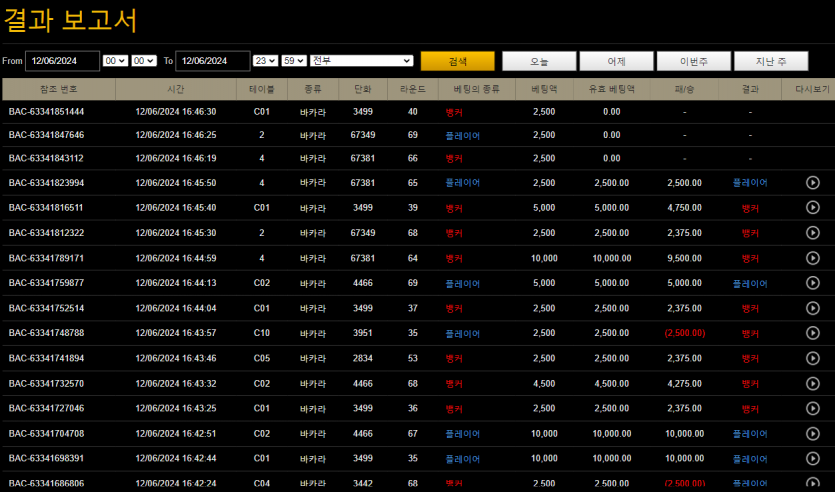Image resolution: width=835 pixels, height=492 pixels.
Task: Click 플레이어 result in BAC-63341759877 row
Action: coord(750,284)
